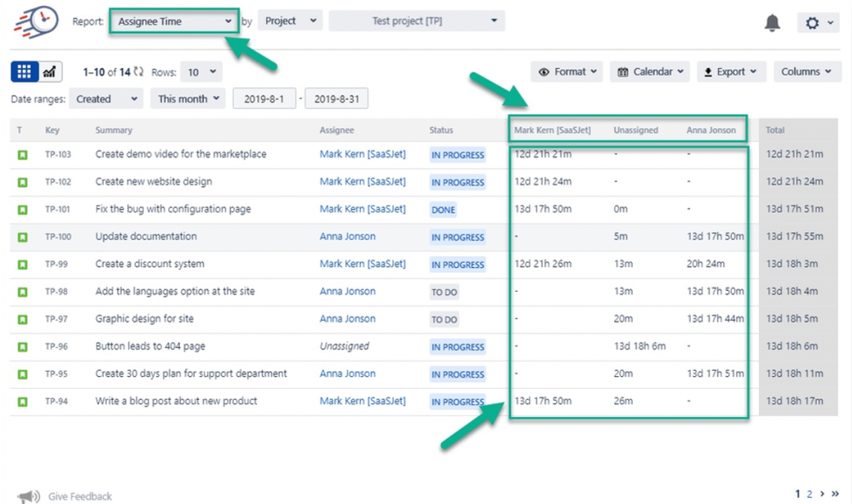Viewport: 852px width, 504px height.
Task: Click the issue type icon for TP-96
Action: tap(22, 347)
